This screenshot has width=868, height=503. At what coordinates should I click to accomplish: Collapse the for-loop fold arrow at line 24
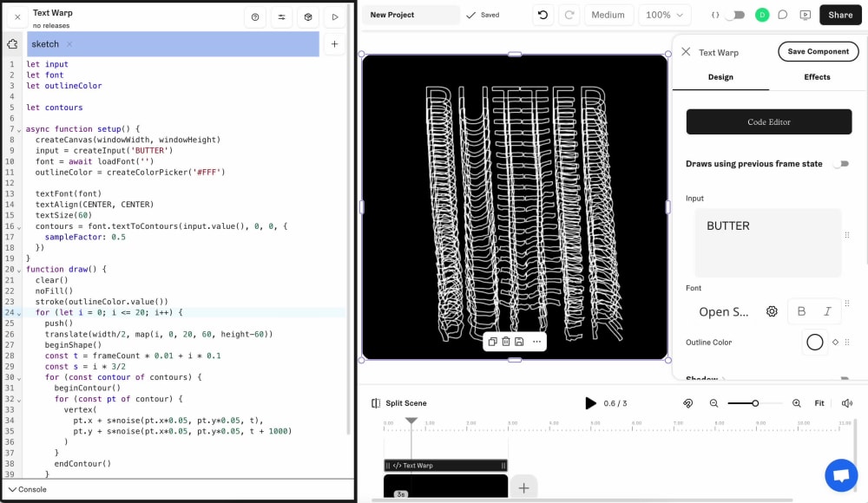(19, 314)
